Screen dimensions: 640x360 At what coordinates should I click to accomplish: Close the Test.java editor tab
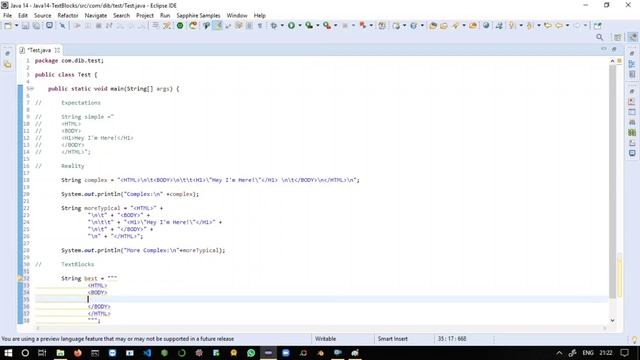tap(57, 50)
